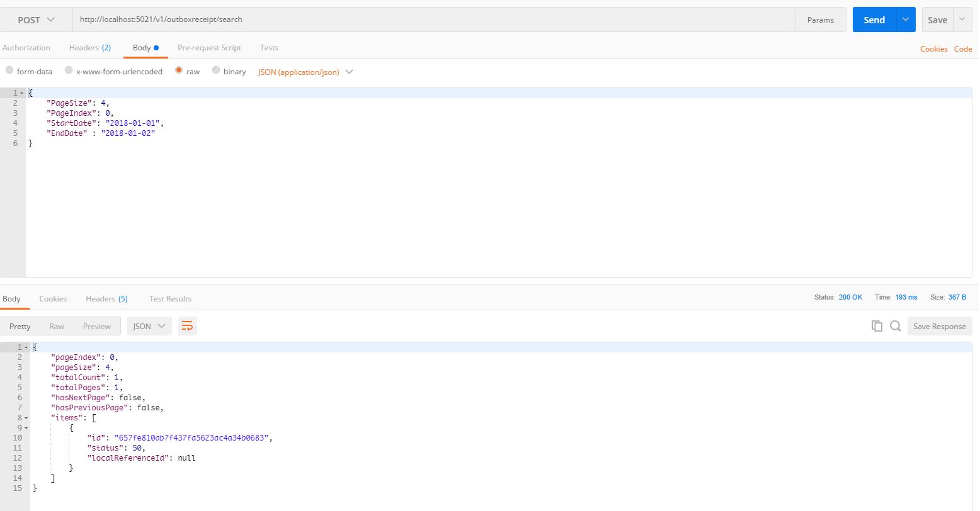The width and height of the screenshot is (980, 511).
Task: Open the Pre-request Script tab
Action: tap(209, 48)
